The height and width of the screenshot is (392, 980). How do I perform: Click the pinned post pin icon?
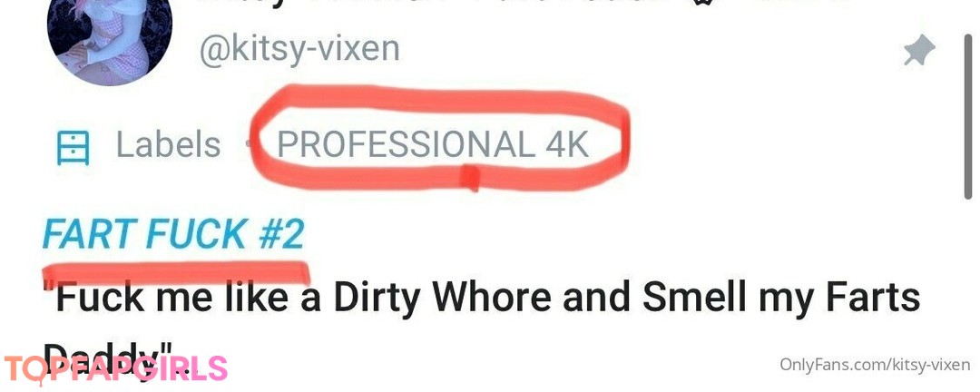(919, 51)
